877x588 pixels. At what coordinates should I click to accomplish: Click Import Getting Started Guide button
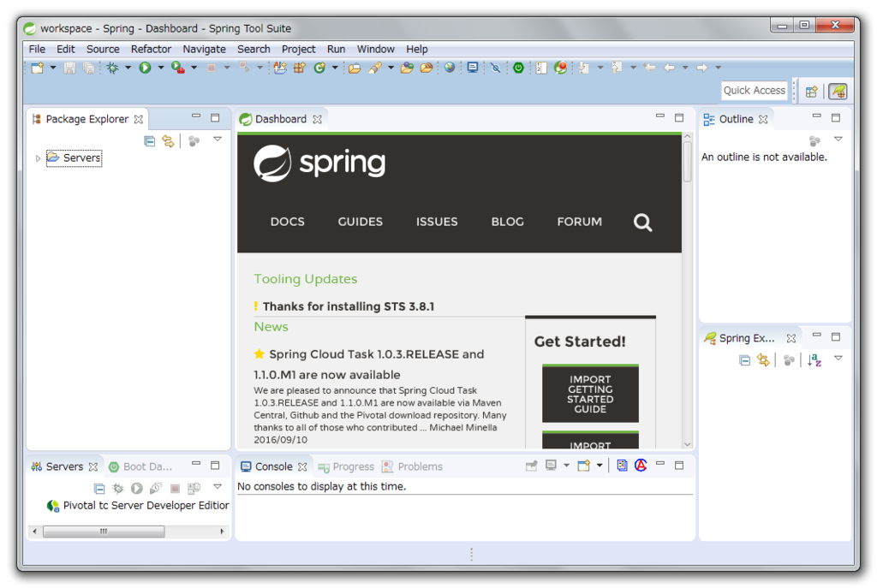point(590,394)
